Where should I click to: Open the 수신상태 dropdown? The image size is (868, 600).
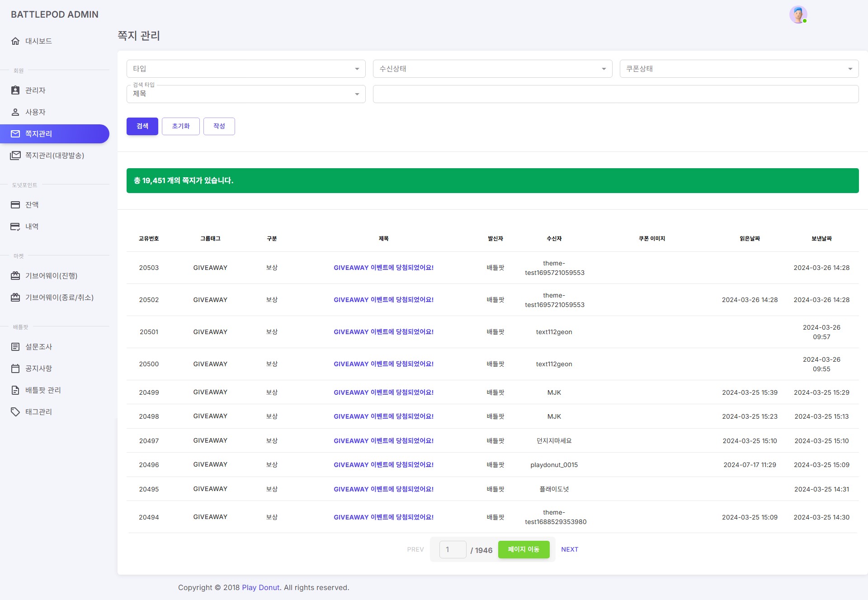pos(492,69)
